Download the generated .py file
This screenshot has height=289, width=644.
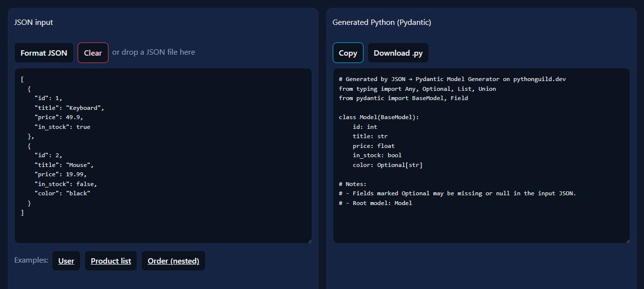point(398,53)
